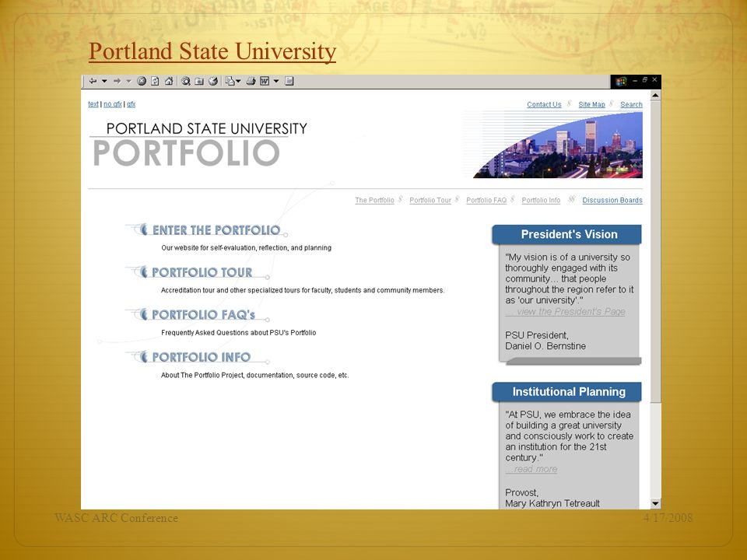Click the Institutional Planning panel header

pyautogui.click(x=567, y=392)
